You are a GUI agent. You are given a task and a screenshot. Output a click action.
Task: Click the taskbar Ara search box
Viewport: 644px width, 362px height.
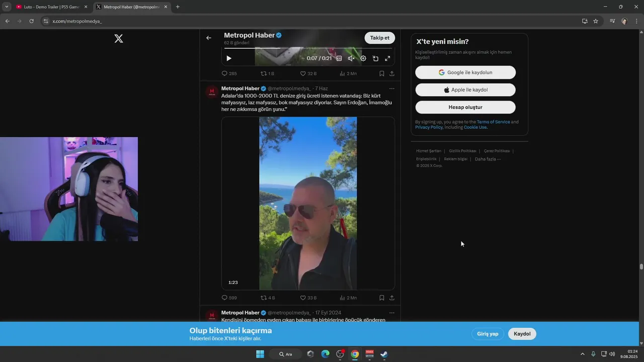click(x=285, y=354)
